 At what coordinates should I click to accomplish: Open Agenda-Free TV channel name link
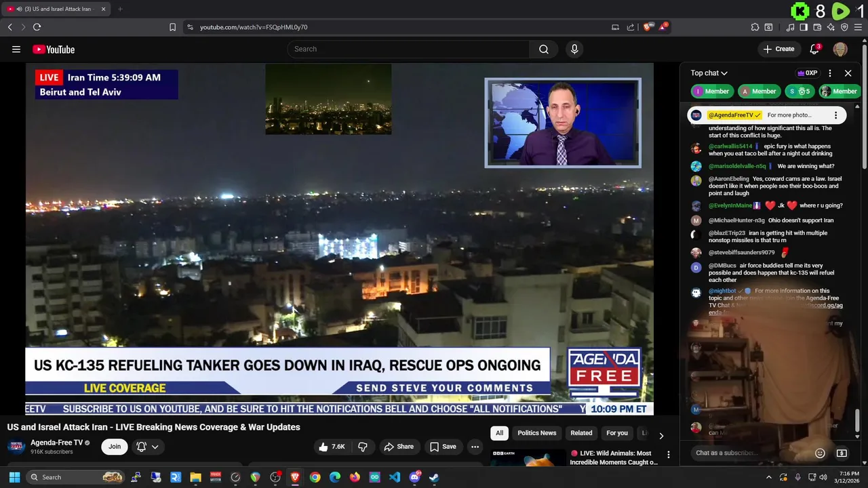pos(56,443)
